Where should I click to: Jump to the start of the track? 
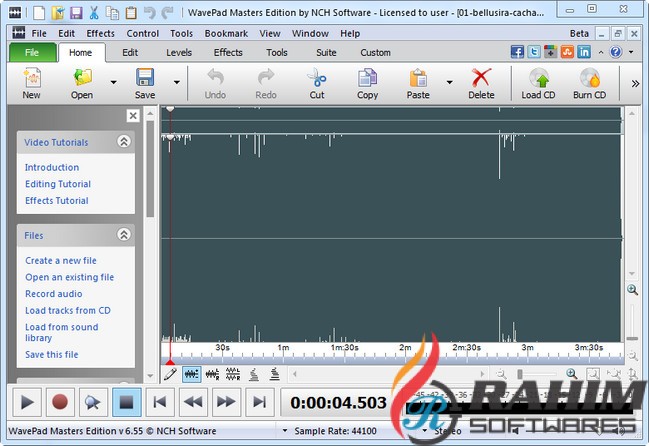click(160, 402)
